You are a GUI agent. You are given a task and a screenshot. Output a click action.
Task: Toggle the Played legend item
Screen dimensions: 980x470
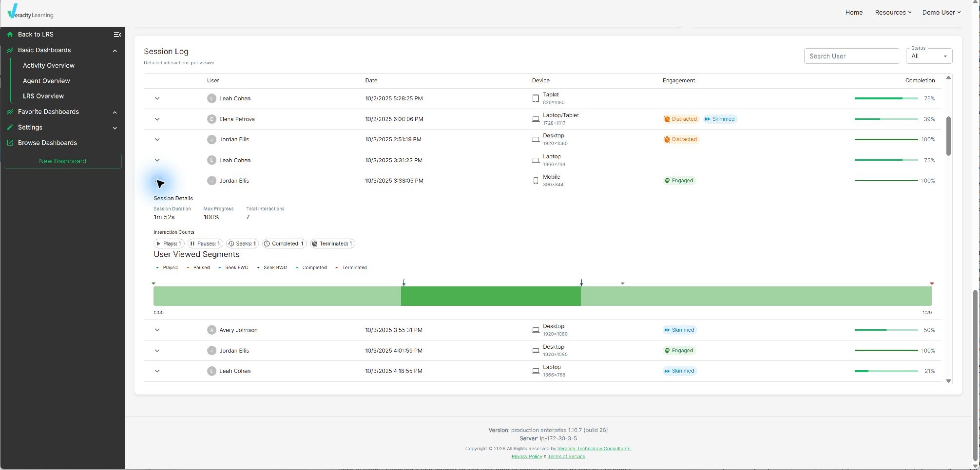tap(167, 267)
